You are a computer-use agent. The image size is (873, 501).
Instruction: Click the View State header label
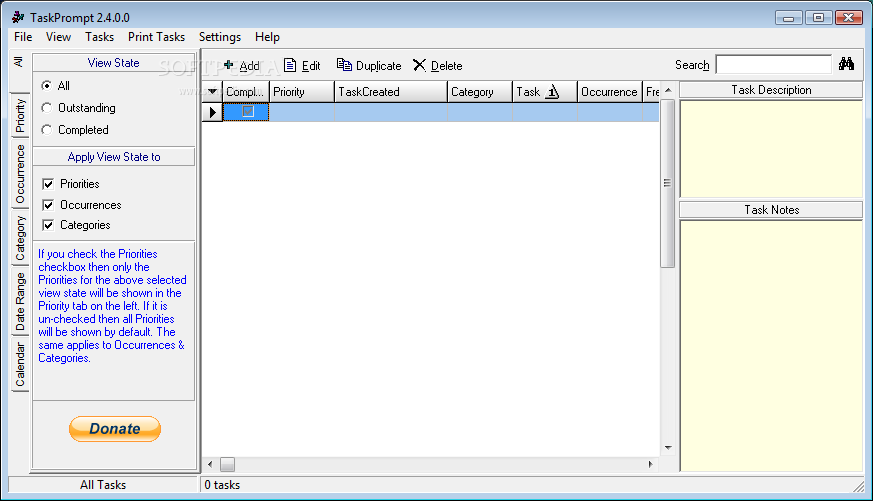pyautogui.click(x=114, y=63)
